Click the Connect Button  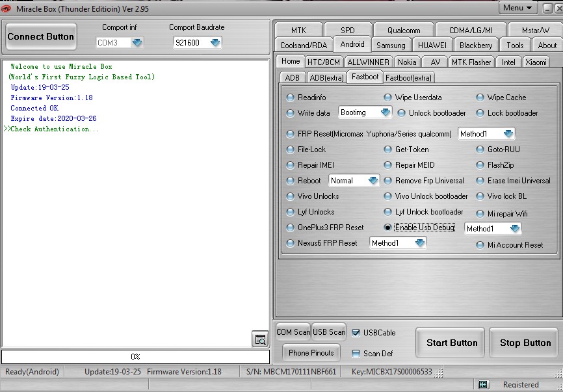(x=41, y=36)
